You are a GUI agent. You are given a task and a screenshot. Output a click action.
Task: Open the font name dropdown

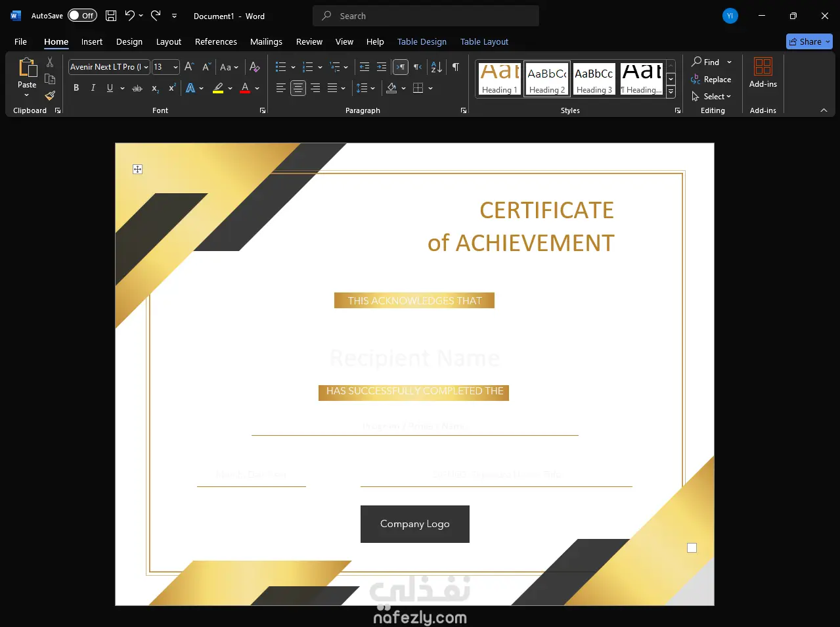pyautogui.click(x=146, y=67)
